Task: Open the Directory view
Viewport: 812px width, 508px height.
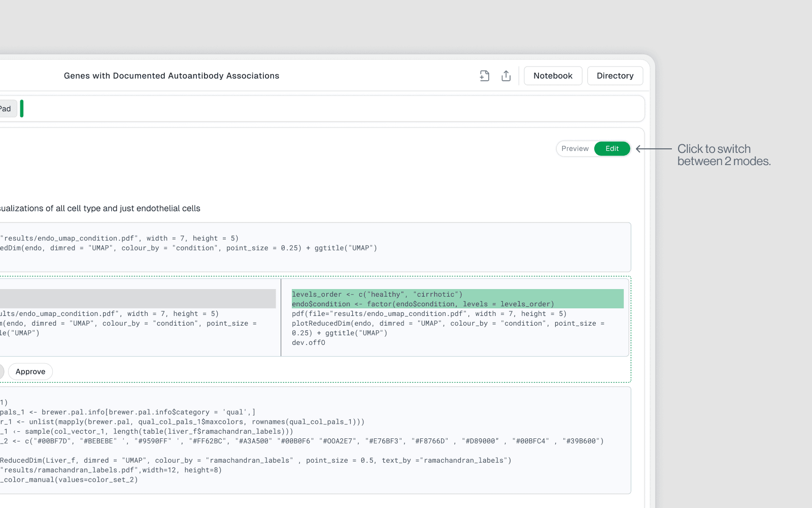Action: click(615, 76)
